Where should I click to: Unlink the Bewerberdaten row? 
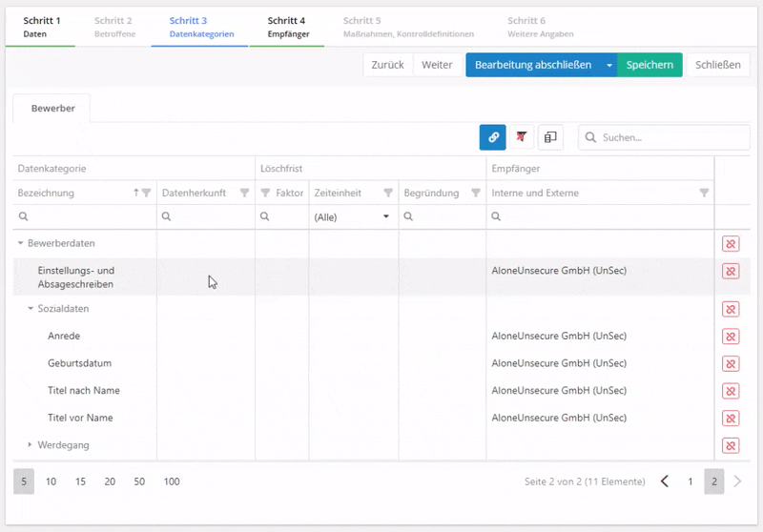731,244
